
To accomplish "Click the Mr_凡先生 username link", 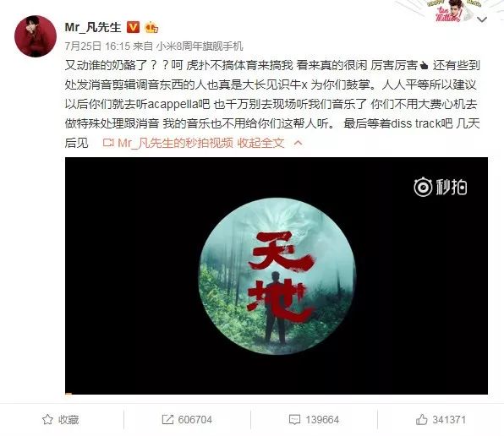I will (93, 28).
